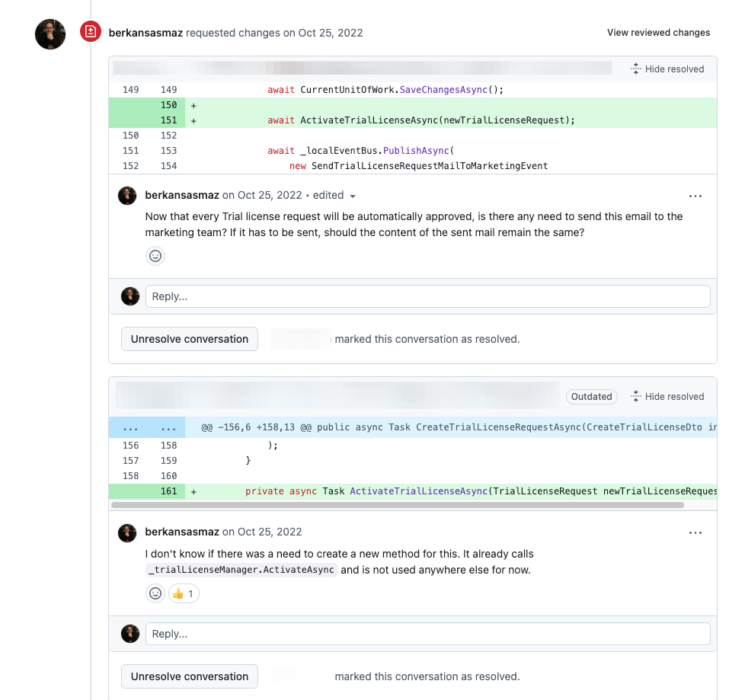
Task: Click the first Unresolve conversation button
Action: click(190, 339)
